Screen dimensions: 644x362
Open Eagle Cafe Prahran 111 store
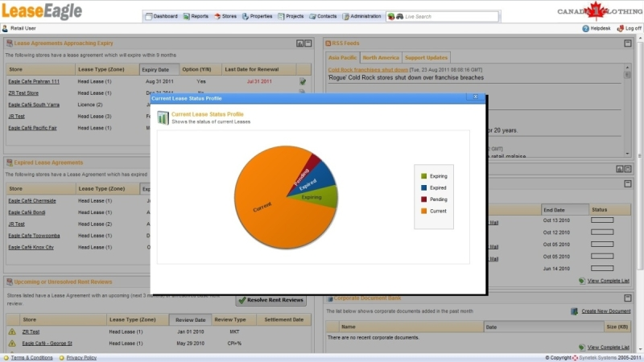pyautogui.click(x=34, y=81)
